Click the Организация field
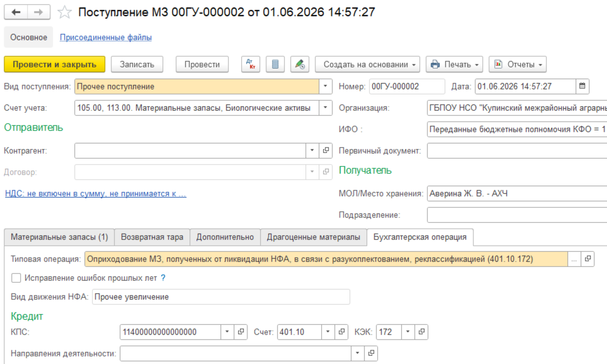 pos(517,108)
